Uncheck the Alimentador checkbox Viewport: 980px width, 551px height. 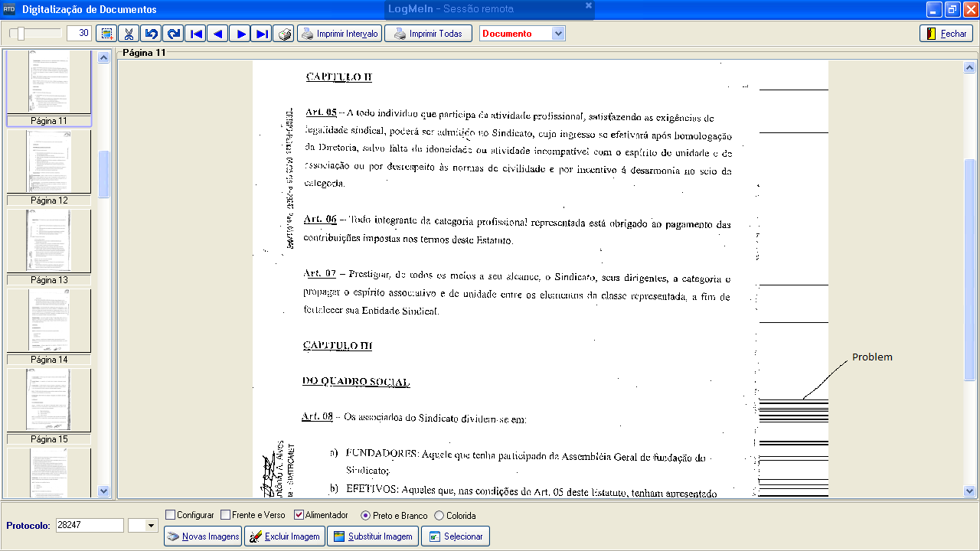point(299,515)
